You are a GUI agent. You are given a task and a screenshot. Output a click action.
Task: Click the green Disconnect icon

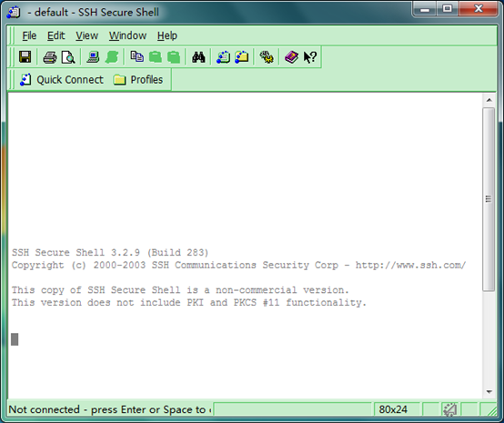[111, 57]
